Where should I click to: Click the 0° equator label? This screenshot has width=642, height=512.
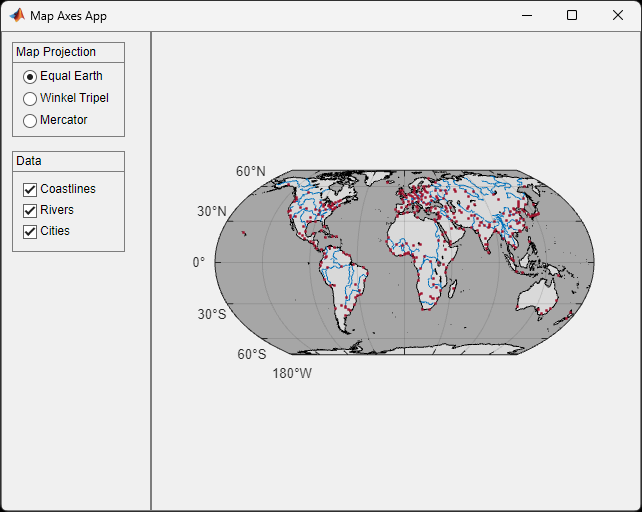click(x=198, y=262)
